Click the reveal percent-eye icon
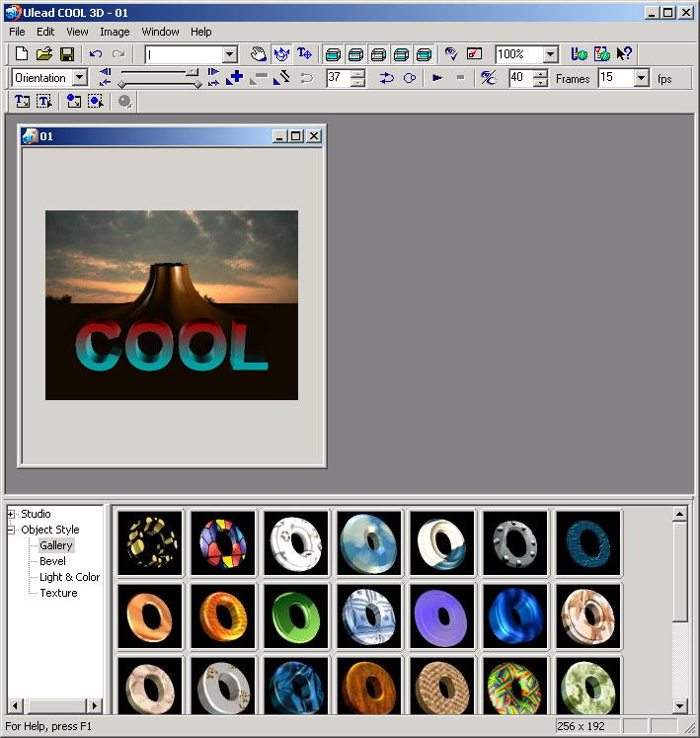 click(489, 78)
